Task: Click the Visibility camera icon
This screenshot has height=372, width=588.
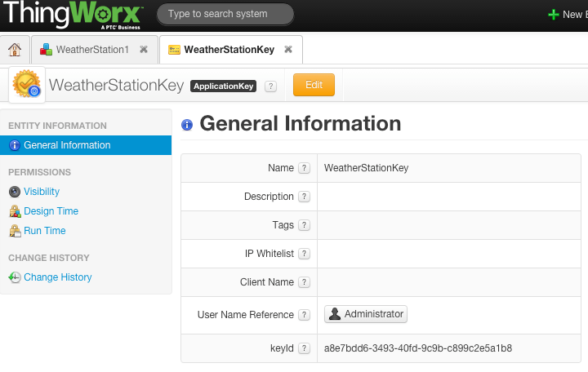Action: (x=15, y=192)
